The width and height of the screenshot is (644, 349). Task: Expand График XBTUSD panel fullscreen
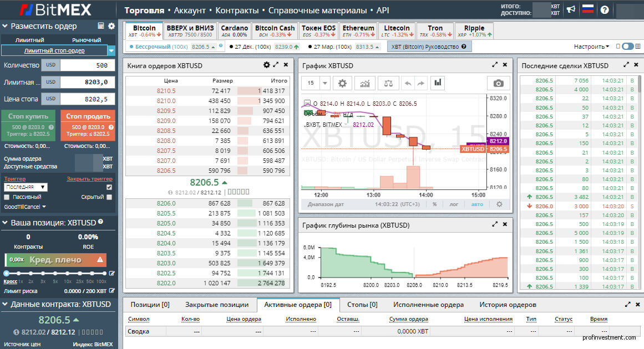point(495,65)
